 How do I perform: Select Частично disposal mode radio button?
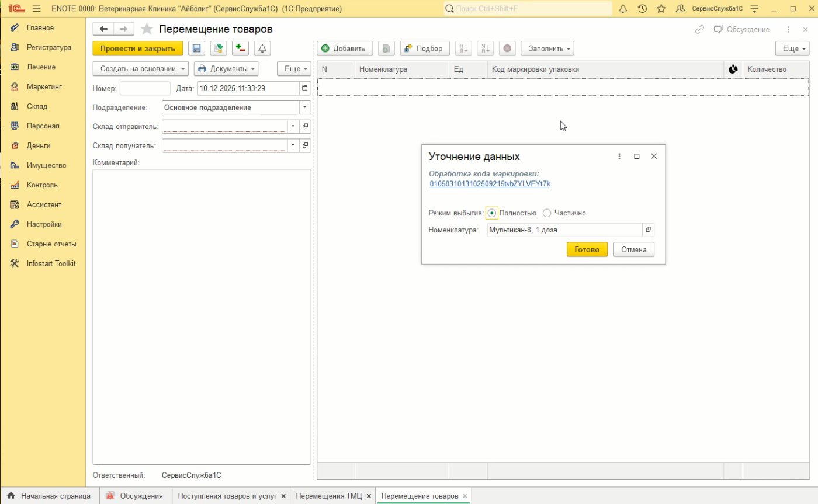click(547, 213)
